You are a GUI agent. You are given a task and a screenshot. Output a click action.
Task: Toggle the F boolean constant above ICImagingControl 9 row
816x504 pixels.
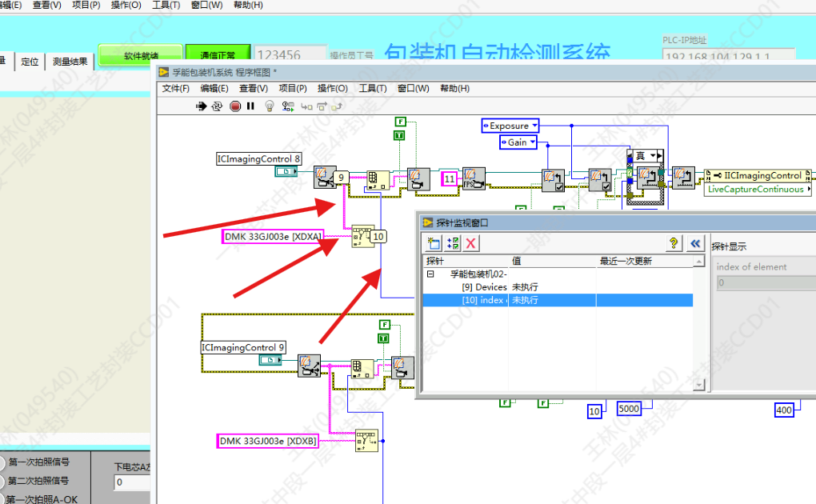pos(384,325)
